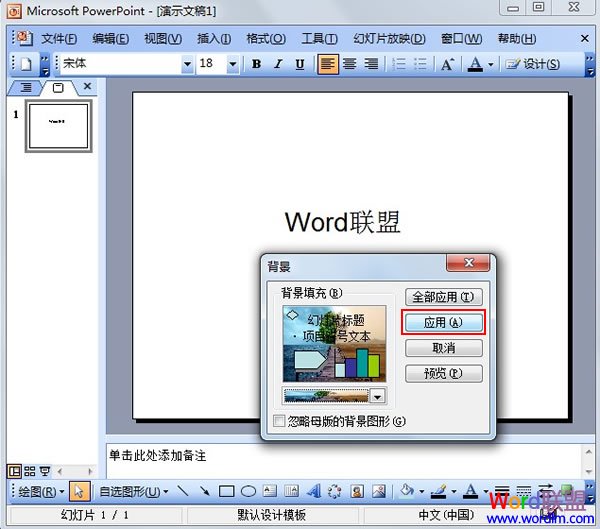The width and height of the screenshot is (600, 529).
Task: Choose the Select Objects arrow tool
Action: [80, 491]
